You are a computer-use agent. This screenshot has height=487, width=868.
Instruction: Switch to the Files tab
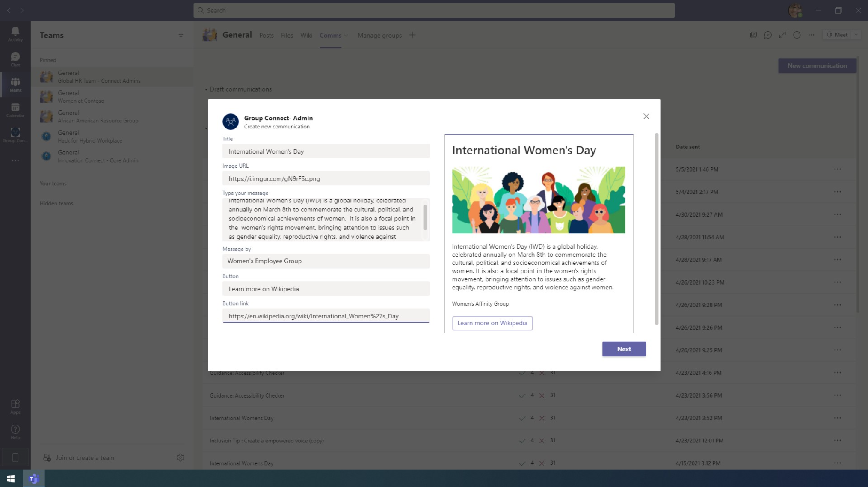click(287, 35)
